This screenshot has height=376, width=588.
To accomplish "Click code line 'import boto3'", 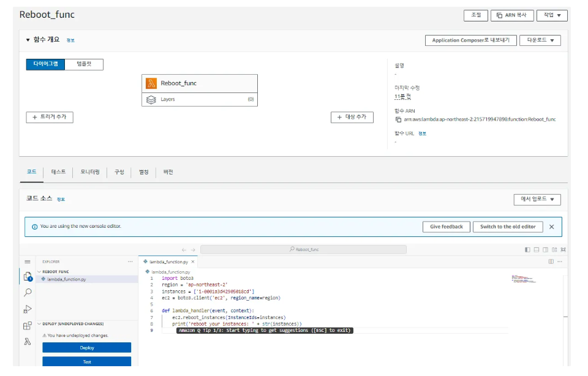I will pyautogui.click(x=178, y=278).
